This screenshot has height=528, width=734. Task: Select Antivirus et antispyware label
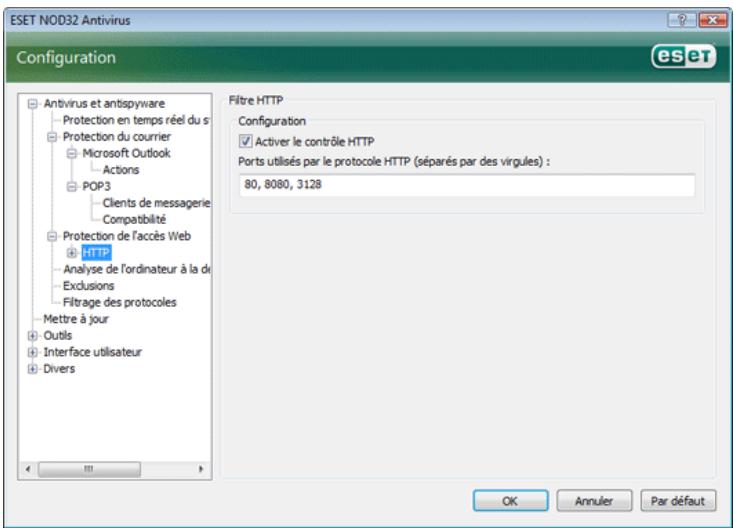click(104, 103)
